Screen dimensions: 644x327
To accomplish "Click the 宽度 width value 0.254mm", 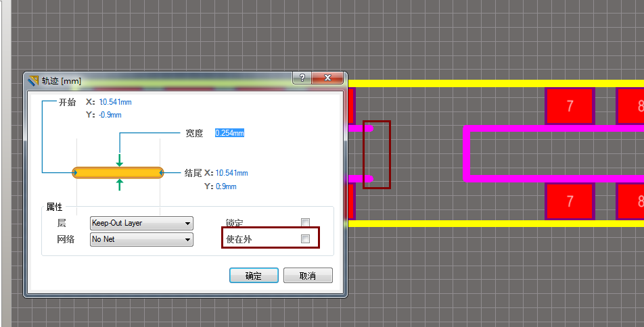I will click(x=229, y=133).
